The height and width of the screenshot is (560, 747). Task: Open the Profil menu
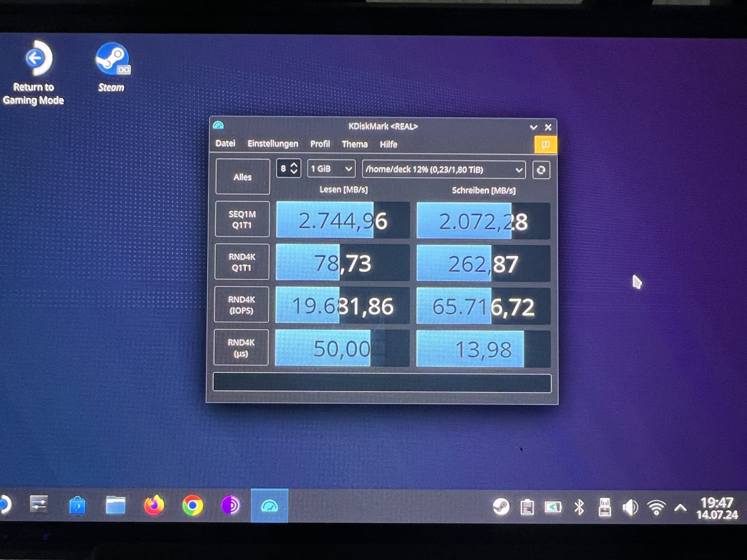coord(320,144)
